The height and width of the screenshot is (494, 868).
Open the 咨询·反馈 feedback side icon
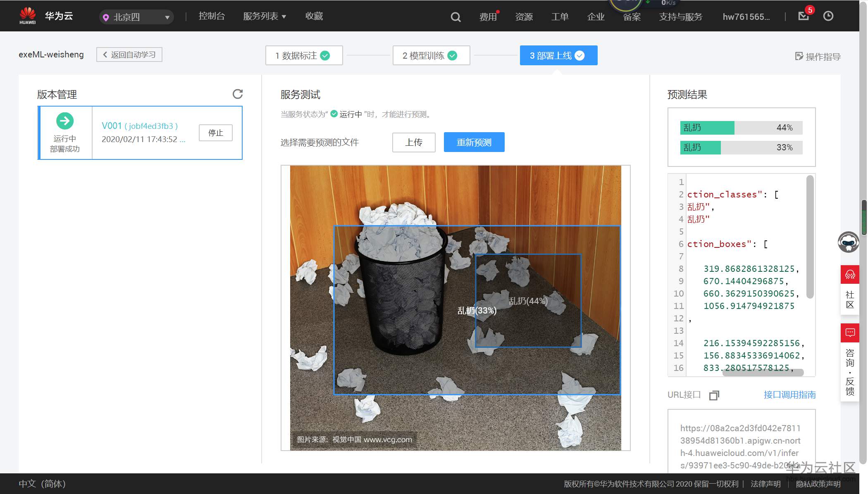pos(850,333)
